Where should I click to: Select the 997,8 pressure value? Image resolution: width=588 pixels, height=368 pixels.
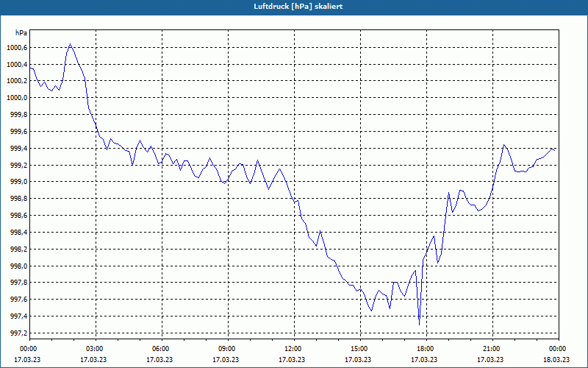pos(19,283)
